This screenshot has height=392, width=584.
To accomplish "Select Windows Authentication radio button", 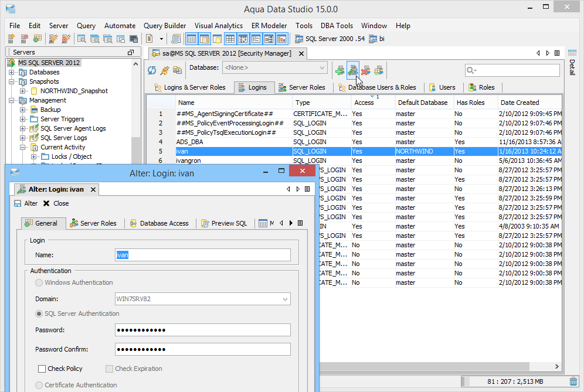I will 39,282.
